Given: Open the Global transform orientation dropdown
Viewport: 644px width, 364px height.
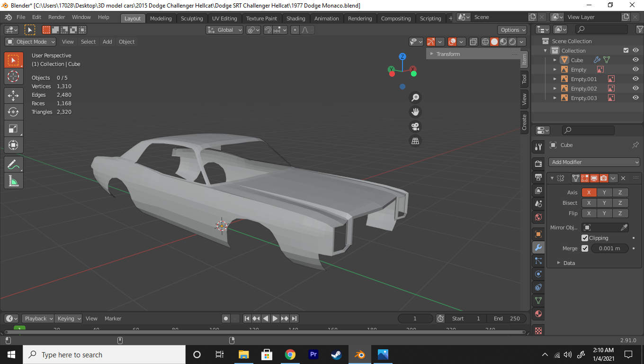Looking at the screenshot, I should pos(225,30).
